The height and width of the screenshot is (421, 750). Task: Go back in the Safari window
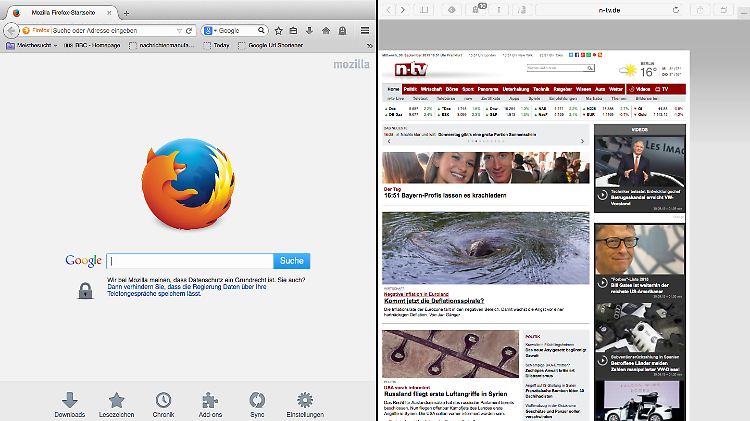(x=388, y=10)
